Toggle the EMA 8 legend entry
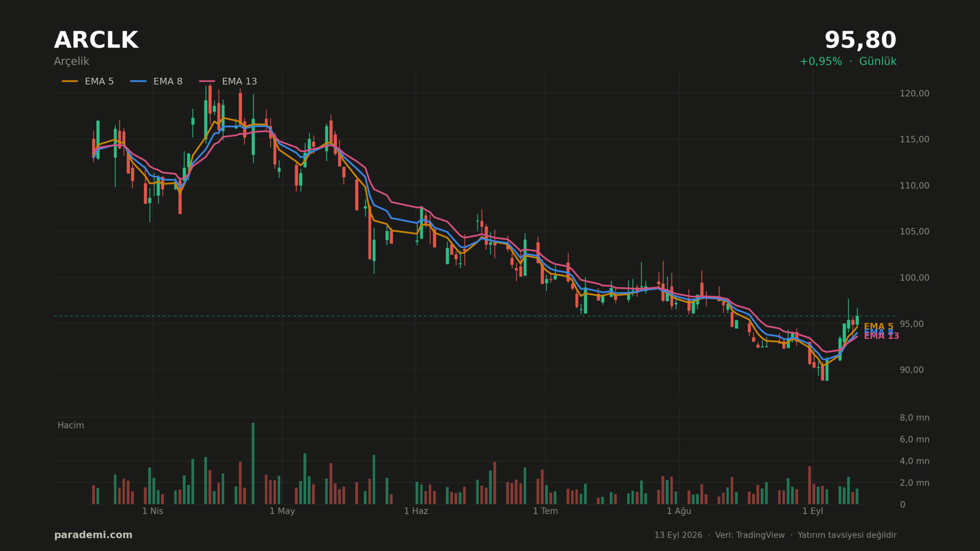 (x=156, y=81)
